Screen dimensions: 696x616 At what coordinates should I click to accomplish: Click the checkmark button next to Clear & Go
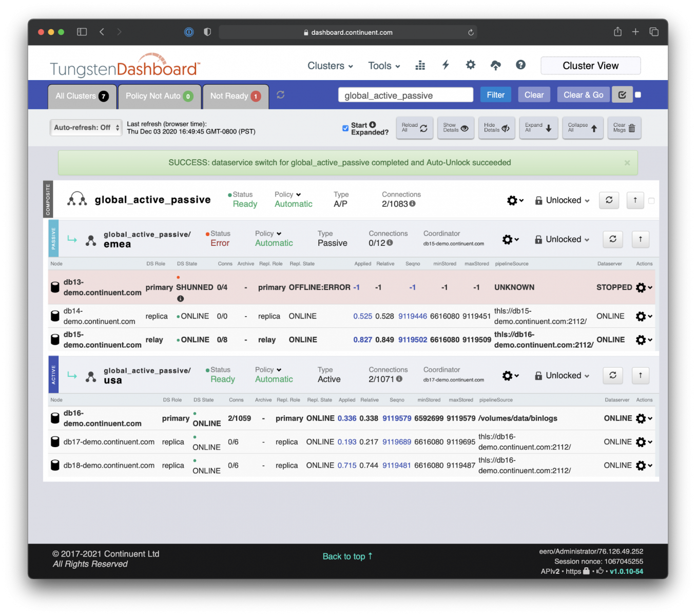tap(622, 95)
